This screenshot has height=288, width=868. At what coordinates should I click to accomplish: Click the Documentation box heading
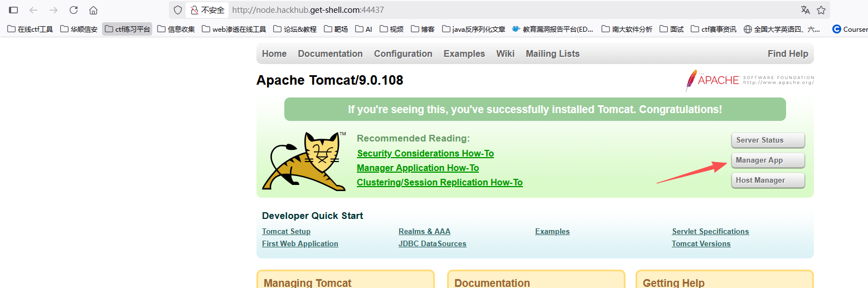coord(492,283)
